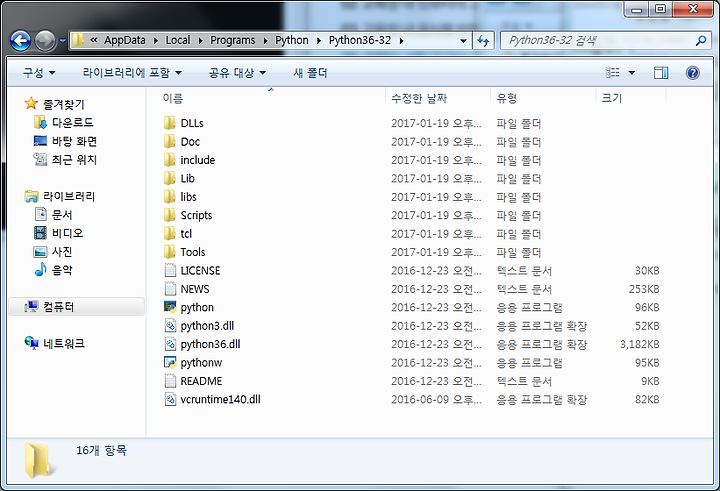Expand subfolders arrow after Programs
Screen dimensions: 720x491
pyautogui.click(x=265, y=40)
